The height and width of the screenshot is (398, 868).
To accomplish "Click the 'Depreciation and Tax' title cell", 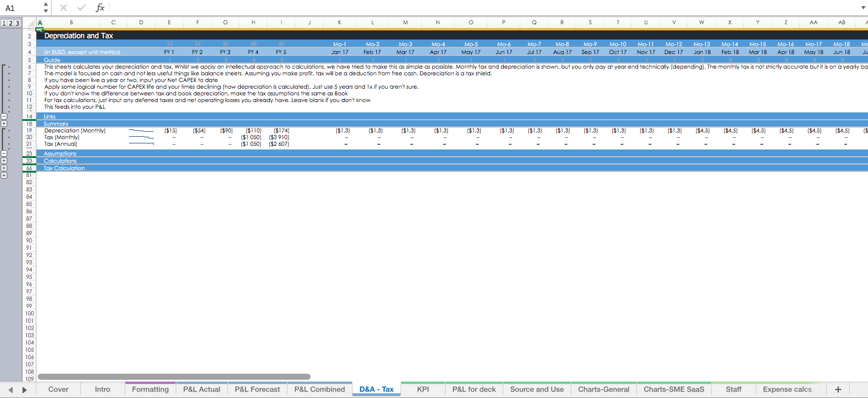I will pyautogui.click(x=79, y=36).
